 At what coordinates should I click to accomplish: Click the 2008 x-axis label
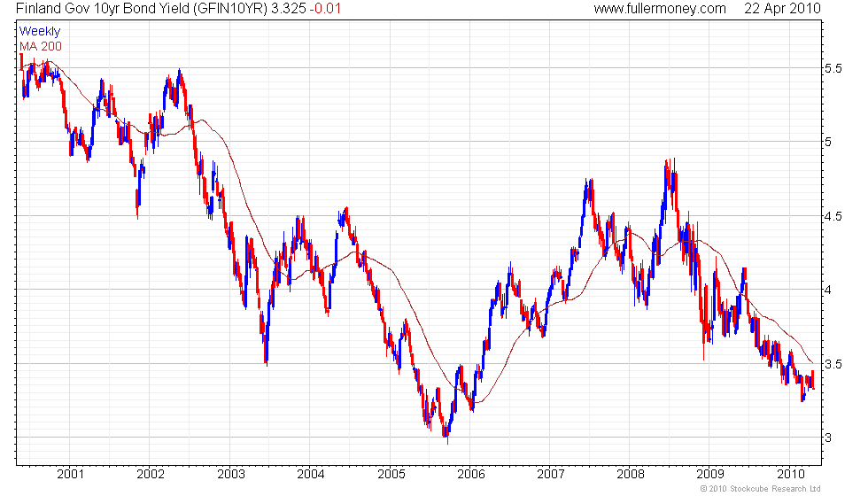(x=631, y=474)
